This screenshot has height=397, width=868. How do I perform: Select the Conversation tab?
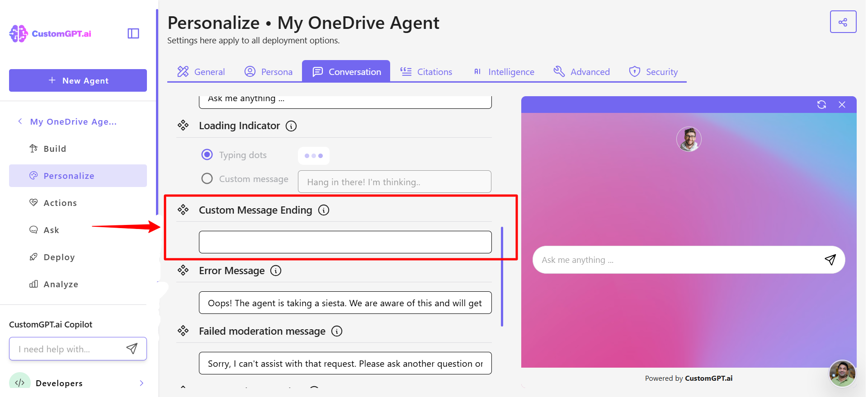tap(346, 71)
